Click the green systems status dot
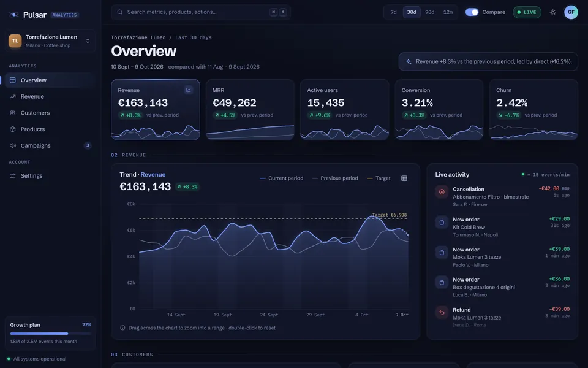 pos(9,359)
